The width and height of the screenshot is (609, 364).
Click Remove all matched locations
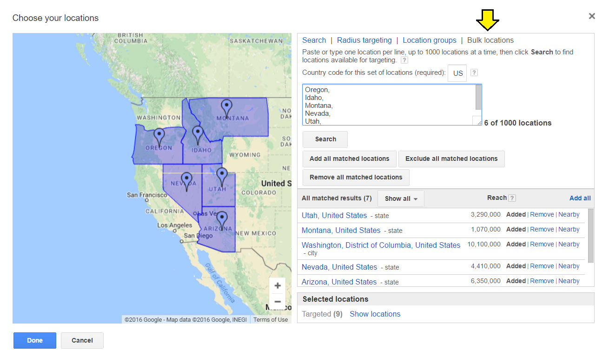pyautogui.click(x=356, y=177)
